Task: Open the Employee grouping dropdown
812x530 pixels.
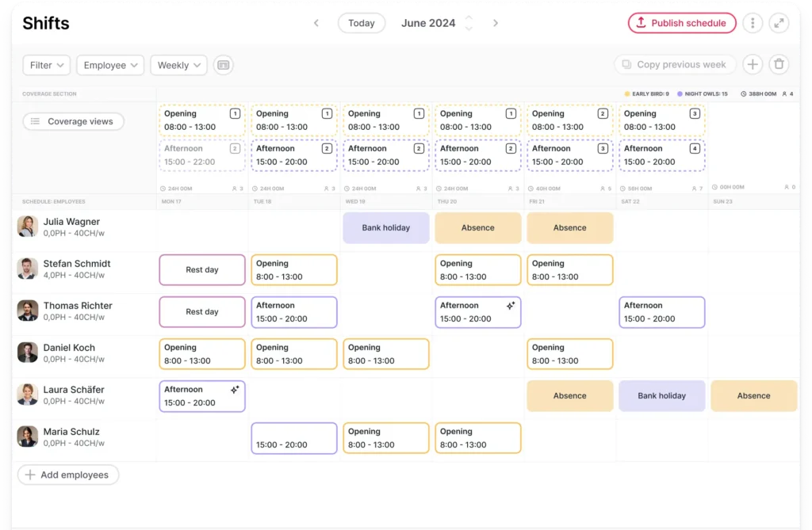Action: tap(110, 65)
